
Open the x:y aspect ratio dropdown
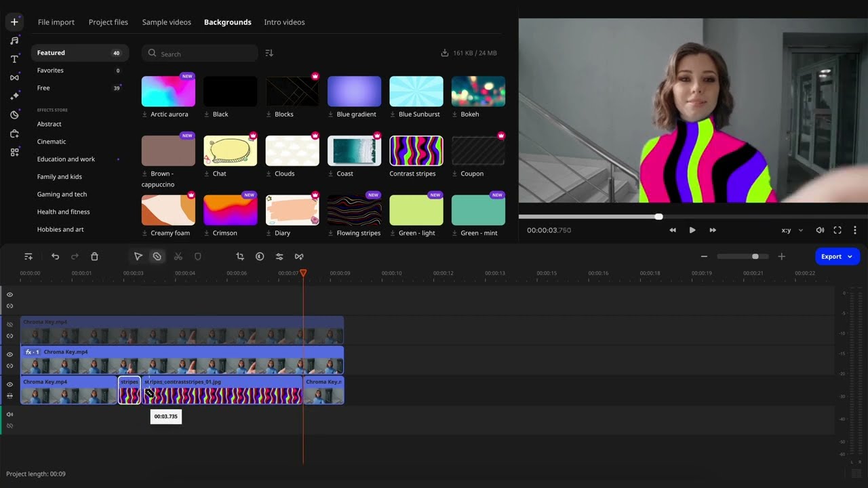pyautogui.click(x=792, y=230)
